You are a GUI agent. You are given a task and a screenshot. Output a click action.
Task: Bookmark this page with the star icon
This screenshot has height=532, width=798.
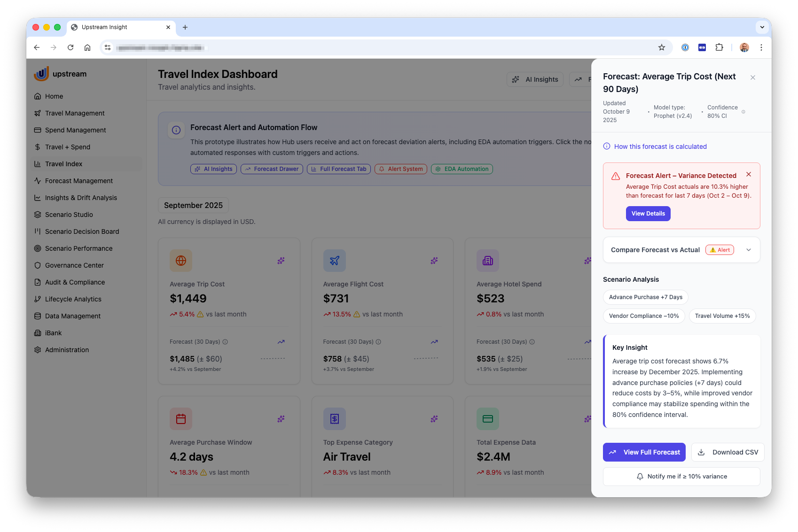pyautogui.click(x=662, y=47)
